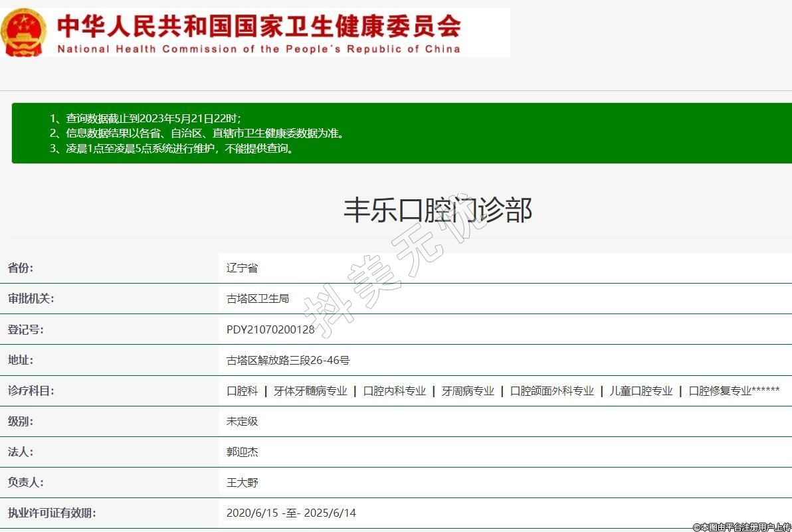Viewport: 792px width, 532px height.
Task: Click the national emblem logo
Action: [x=25, y=33]
